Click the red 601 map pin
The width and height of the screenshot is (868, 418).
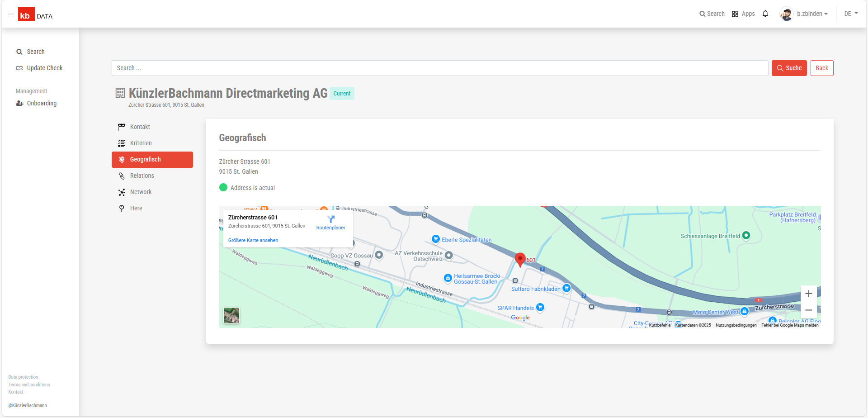coord(520,260)
